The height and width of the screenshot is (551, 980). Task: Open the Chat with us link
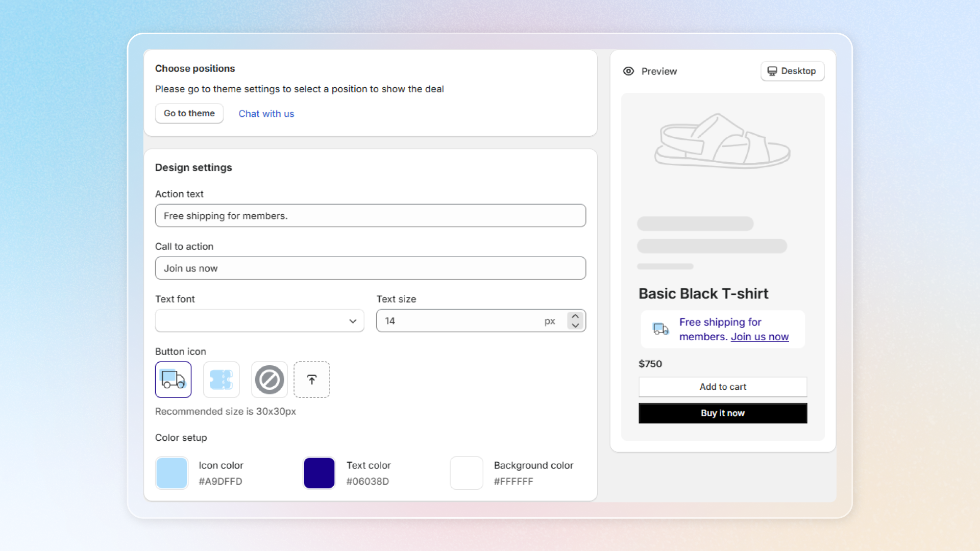[266, 114]
